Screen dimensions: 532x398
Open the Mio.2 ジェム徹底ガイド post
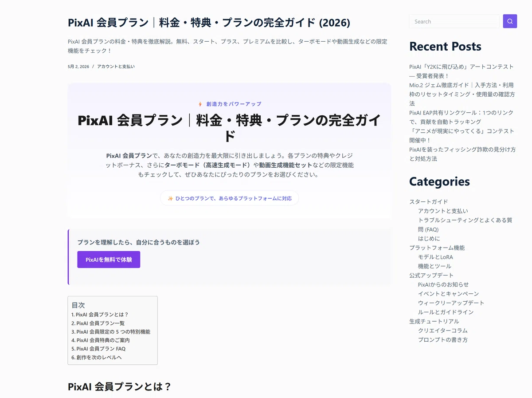(x=462, y=94)
